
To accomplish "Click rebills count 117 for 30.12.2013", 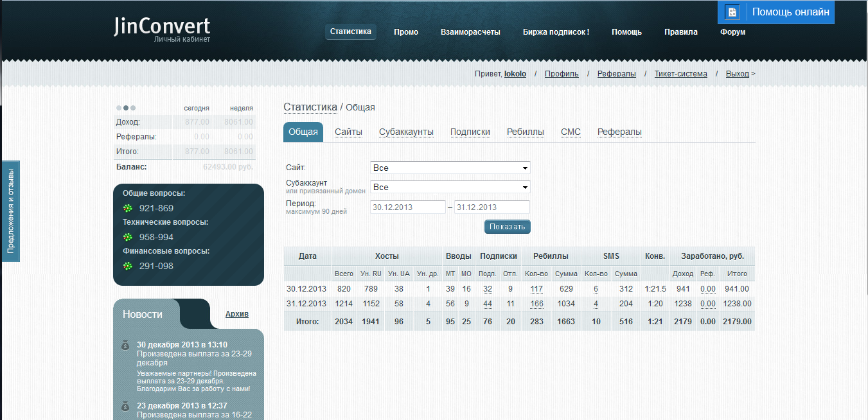I will [x=536, y=289].
